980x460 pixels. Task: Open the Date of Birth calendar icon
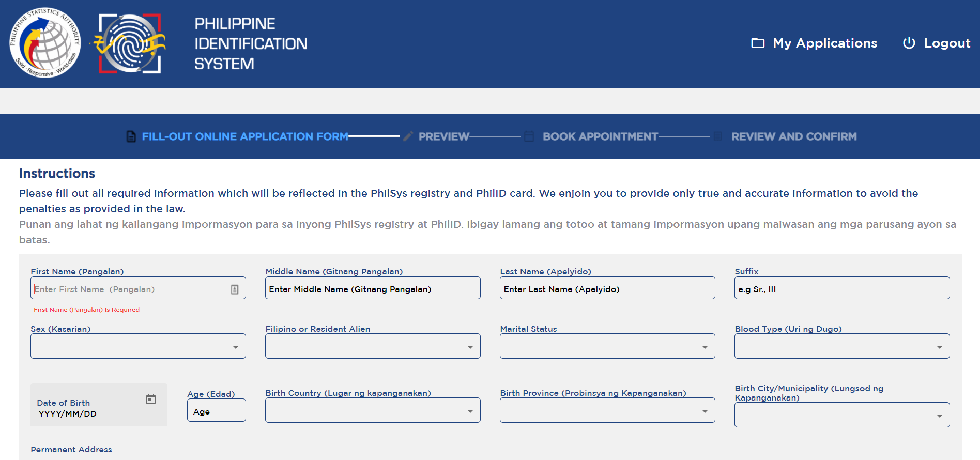coord(151,399)
